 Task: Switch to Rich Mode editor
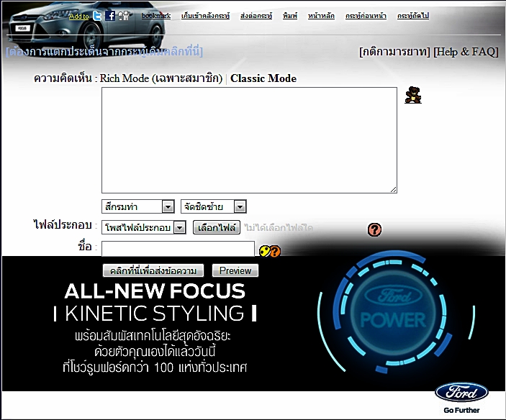point(161,78)
